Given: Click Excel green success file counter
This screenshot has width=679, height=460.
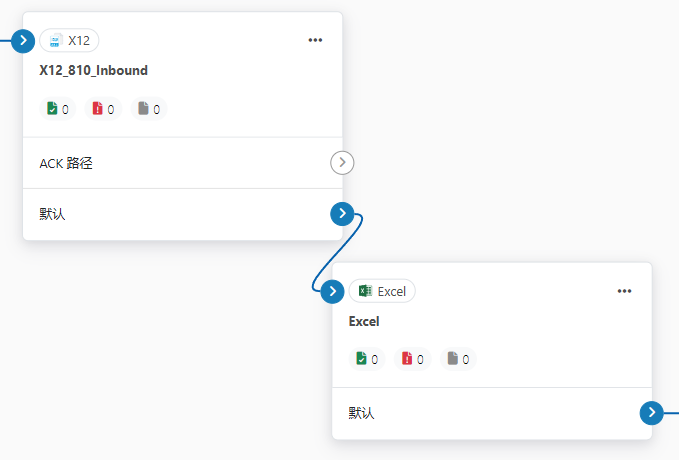Looking at the screenshot, I should (367, 359).
